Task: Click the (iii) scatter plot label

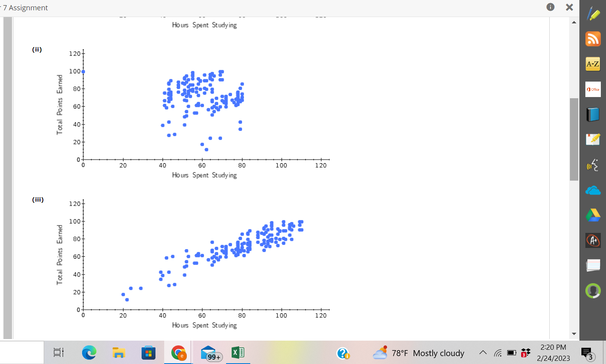Action: click(x=38, y=200)
